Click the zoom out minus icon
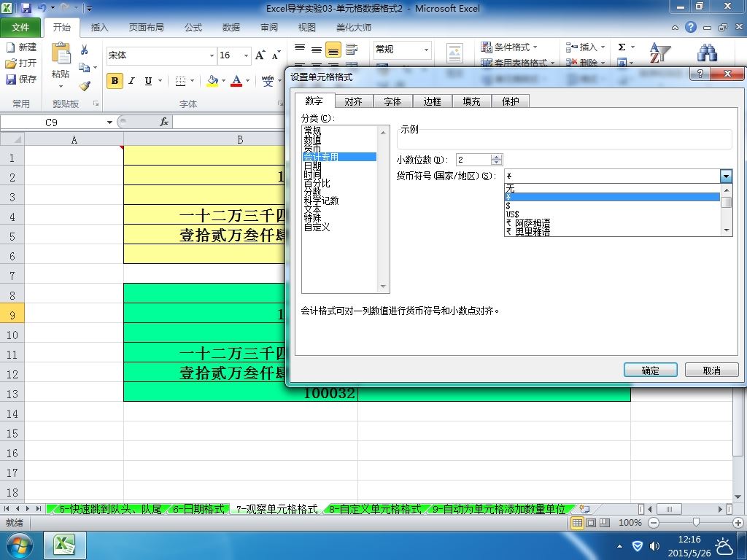This screenshot has width=747, height=560. coord(654,523)
